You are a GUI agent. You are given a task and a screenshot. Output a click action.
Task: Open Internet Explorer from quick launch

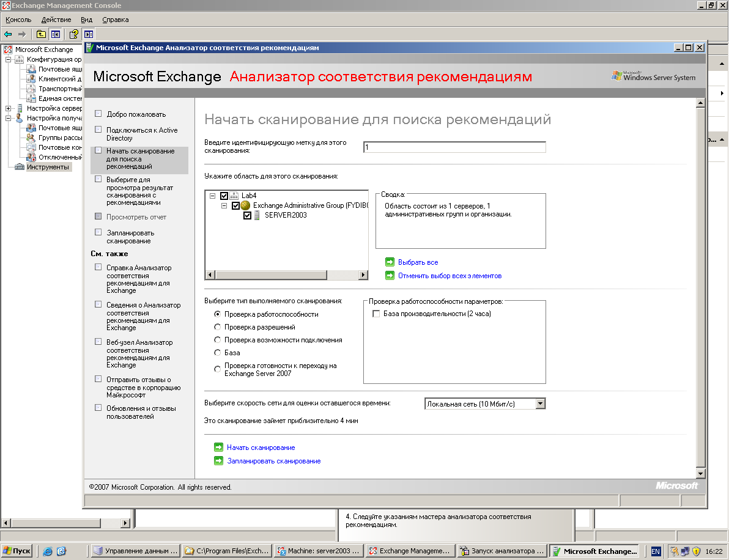click(48, 551)
